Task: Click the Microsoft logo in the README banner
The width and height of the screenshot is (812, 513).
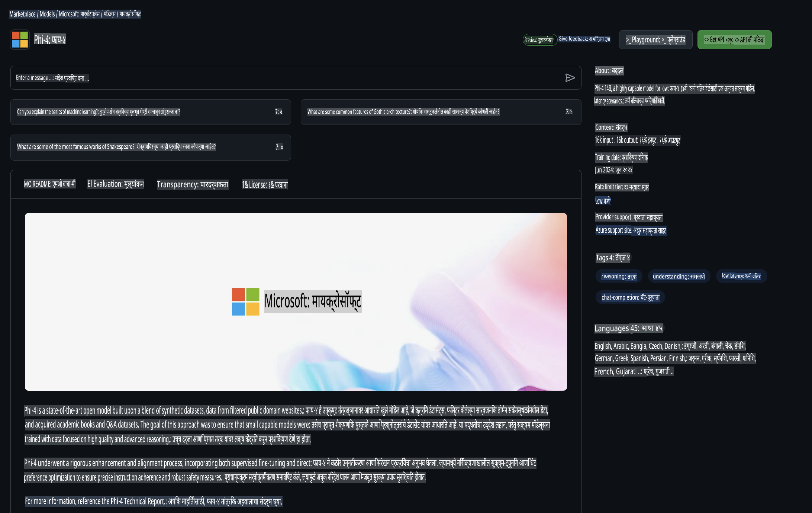Action: click(x=245, y=301)
